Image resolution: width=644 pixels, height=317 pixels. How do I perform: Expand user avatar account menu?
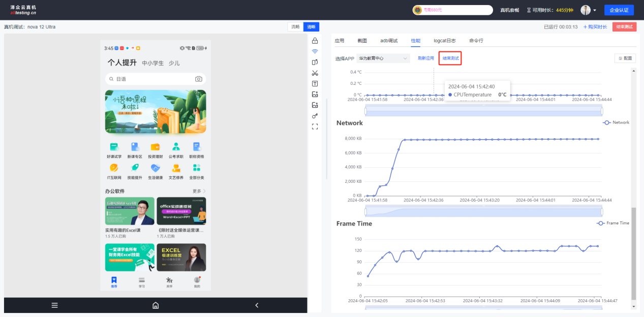[589, 10]
